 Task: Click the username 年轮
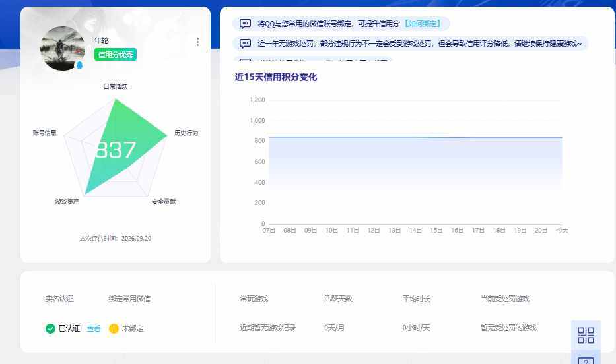102,40
